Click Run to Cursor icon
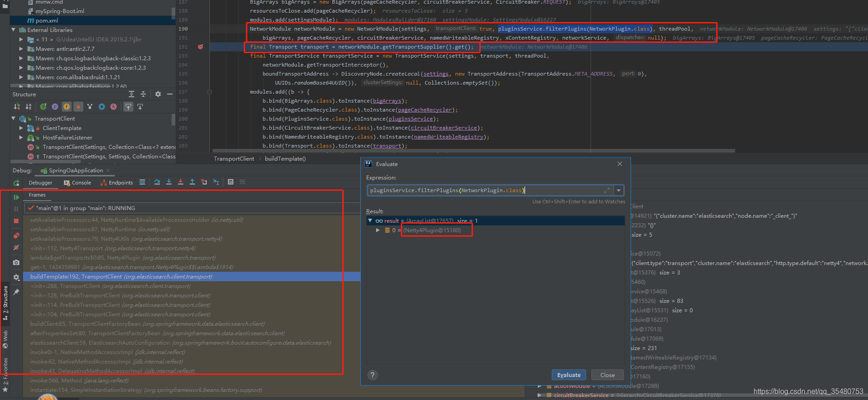 tap(216, 182)
